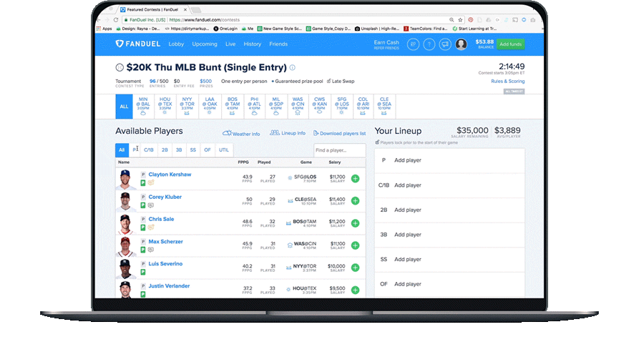Select the SS position tab
Image resolution: width=644 pixels, height=342 pixels.
point(193,150)
